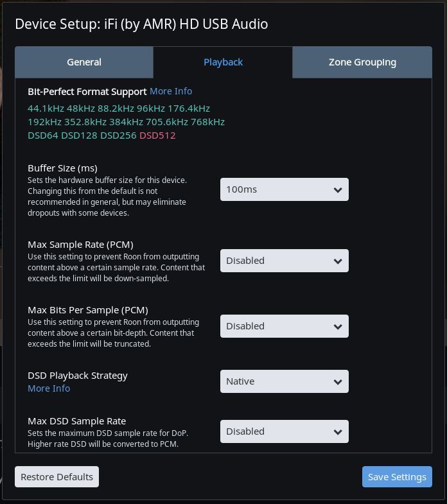Click the Max DSD Sample Rate heading

[77, 421]
